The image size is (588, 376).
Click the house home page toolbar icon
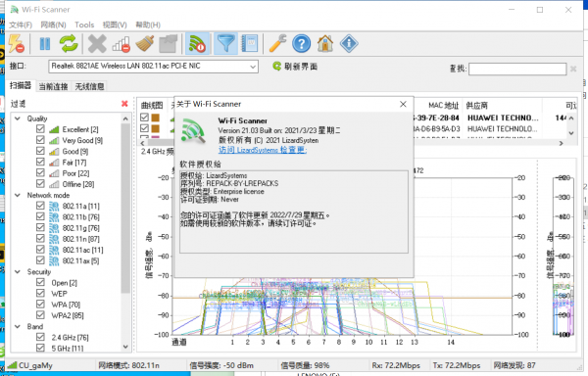coord(325,44)
